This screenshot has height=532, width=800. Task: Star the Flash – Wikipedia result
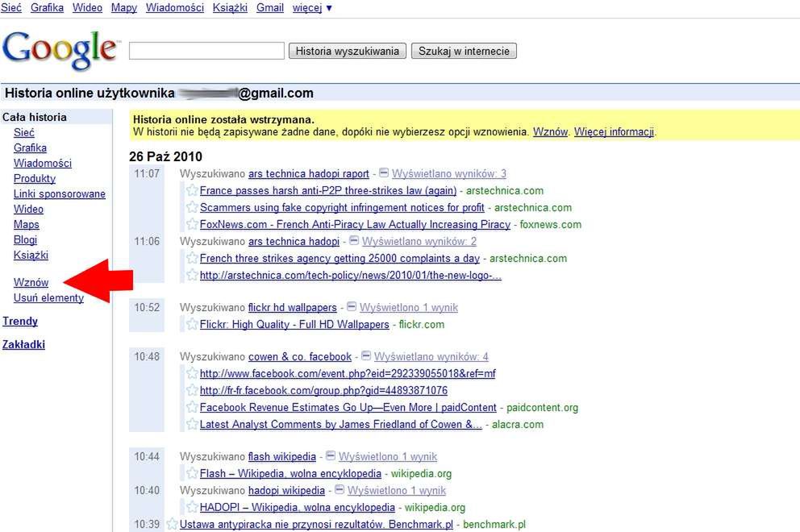pos(192,473)
